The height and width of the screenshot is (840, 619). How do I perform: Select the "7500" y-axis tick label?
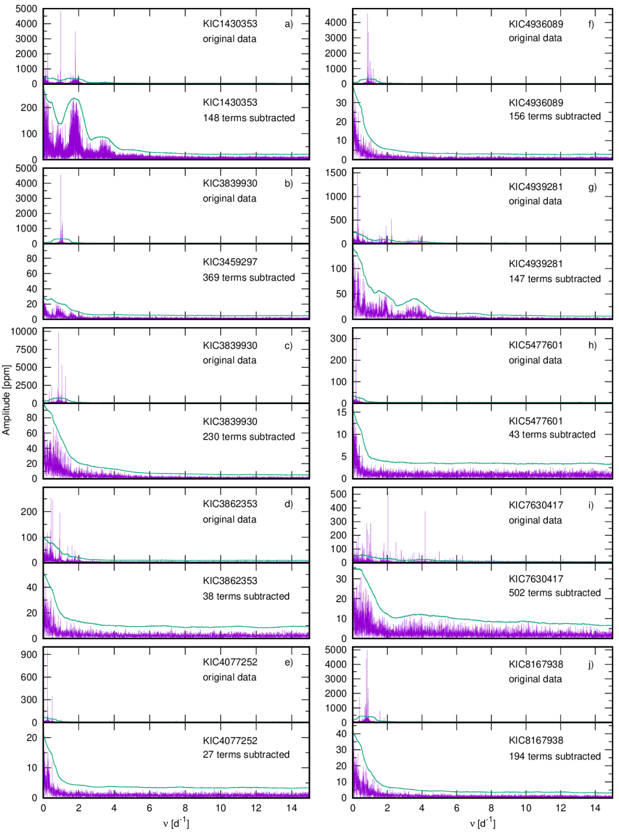coord(27,349)
